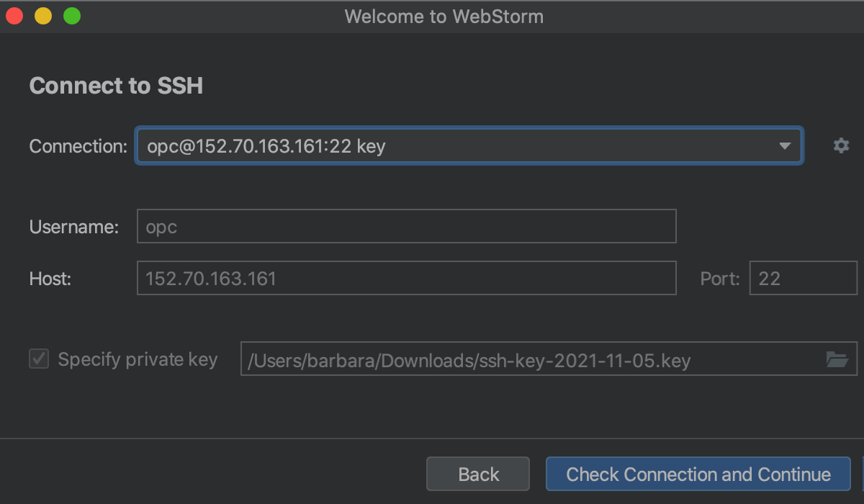864x504 pixels.
Task: Select the Username field showing opc
Action: coord(406,226)
